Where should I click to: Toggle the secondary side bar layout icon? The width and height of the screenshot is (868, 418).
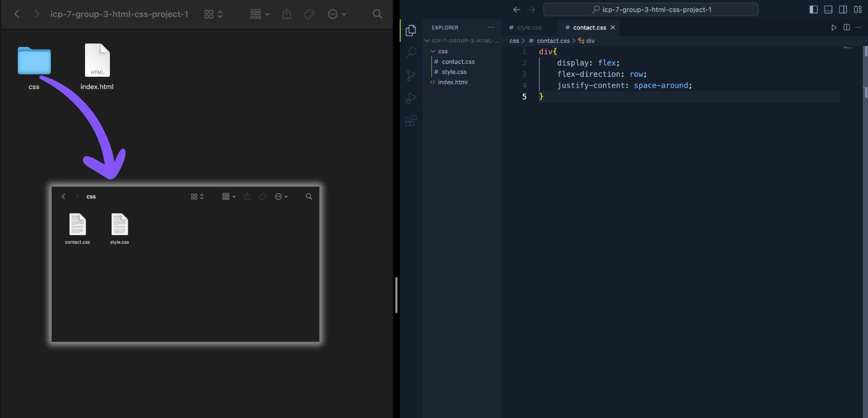pos(843,9)
